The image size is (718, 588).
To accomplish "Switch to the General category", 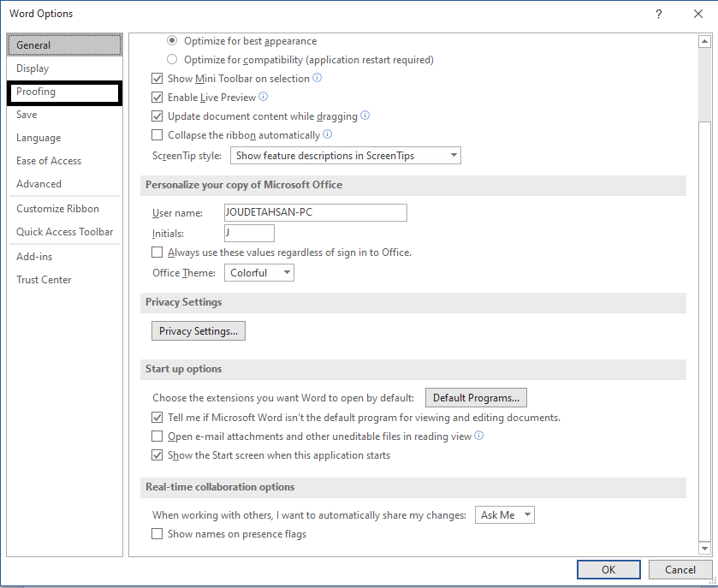I will pyautogui.click(x=64, y=45).
